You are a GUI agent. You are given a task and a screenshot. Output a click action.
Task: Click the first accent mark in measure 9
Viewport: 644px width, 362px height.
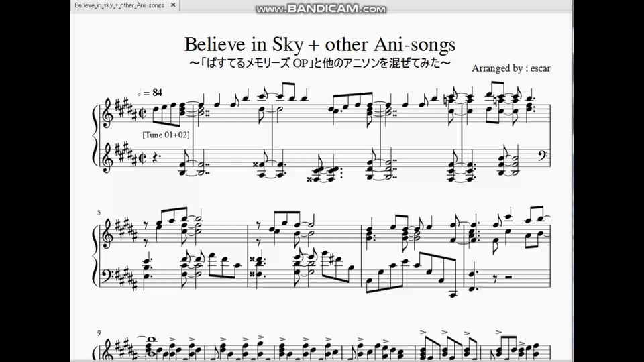click(x=172, y=339)
